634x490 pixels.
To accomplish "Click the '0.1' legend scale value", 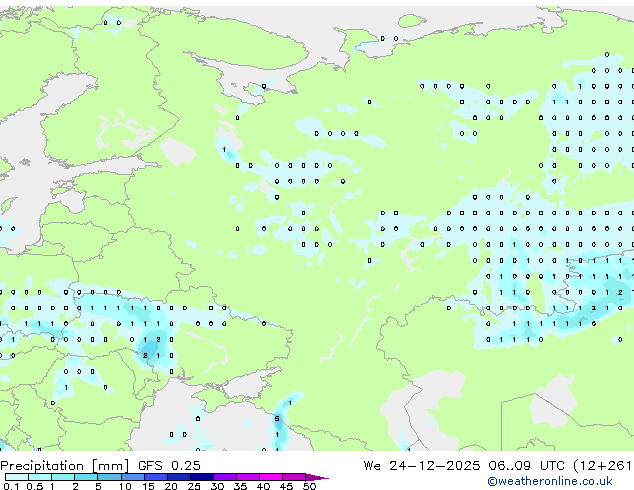I will 11,486.
